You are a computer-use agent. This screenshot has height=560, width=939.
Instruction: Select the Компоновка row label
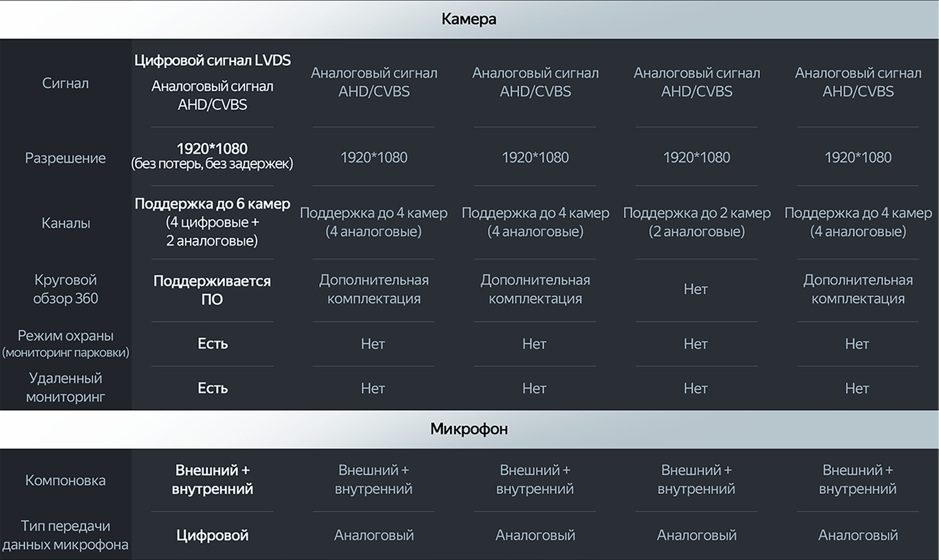[65, 480]
